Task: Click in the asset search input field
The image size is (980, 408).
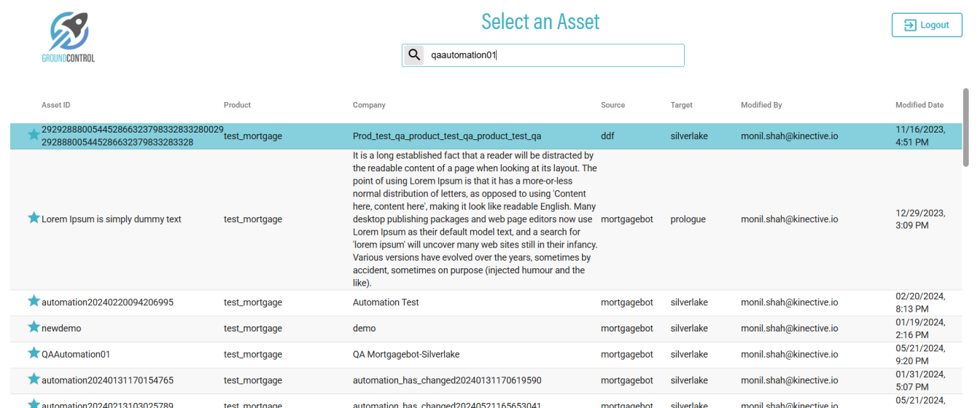Action: [x=554, y=55]
